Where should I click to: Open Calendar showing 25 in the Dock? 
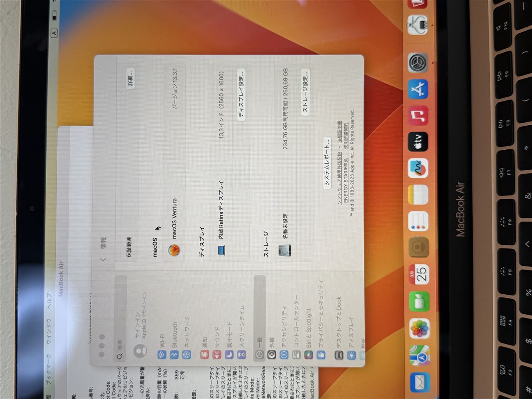(x=419, y=275)
